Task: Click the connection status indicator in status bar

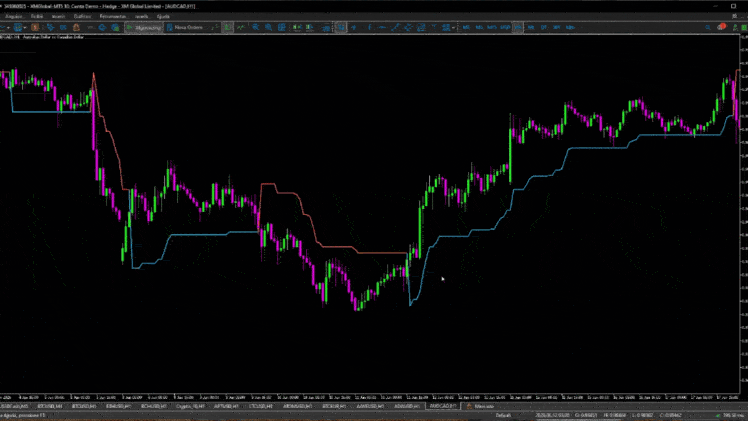Action: (731, 415)
